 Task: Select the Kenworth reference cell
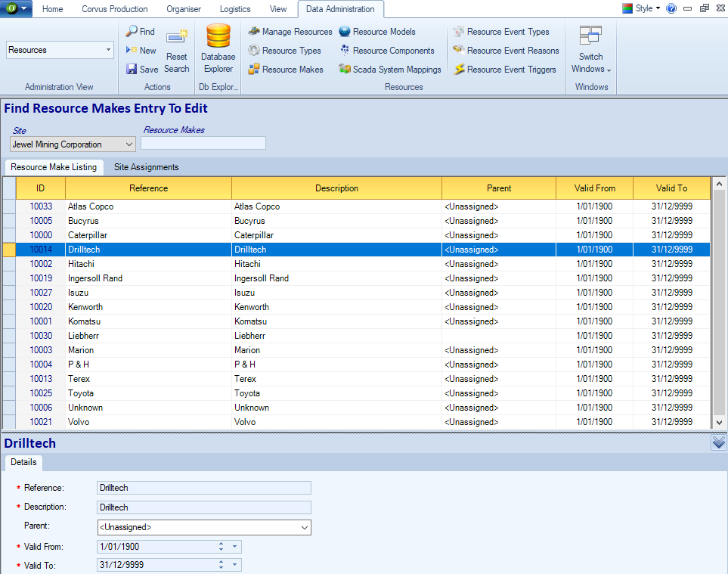click(149, 307)
